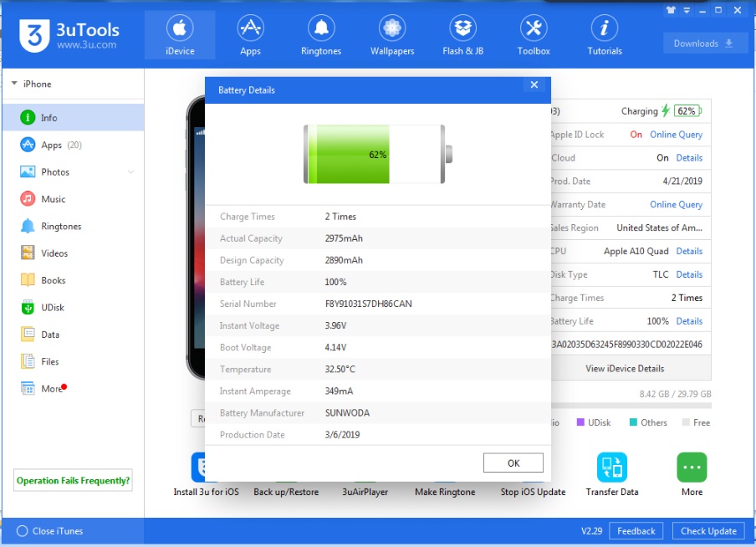Click the Check Update button
This screenshot has width=756, height=547.
coord(708,531)
